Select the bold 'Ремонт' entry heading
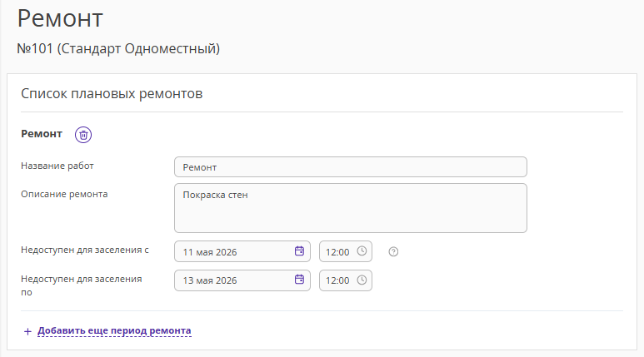 click(x=42, y=134)
